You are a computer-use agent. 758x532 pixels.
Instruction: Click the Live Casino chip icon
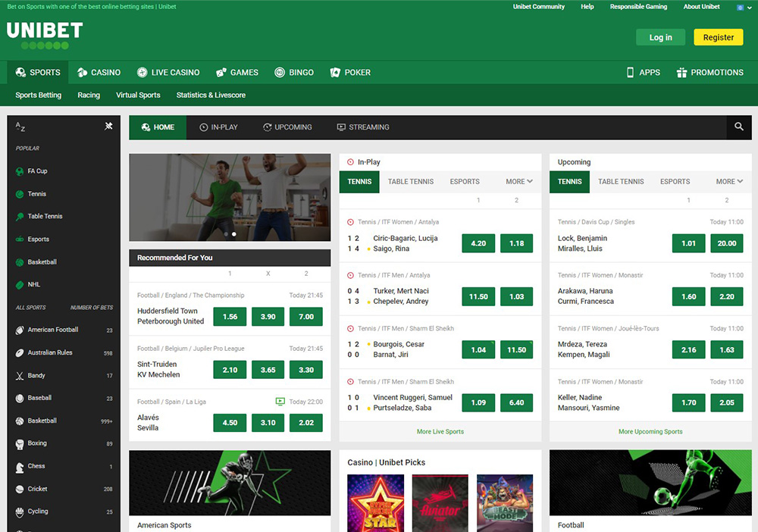pyautogui.click(x=143, y=73)
